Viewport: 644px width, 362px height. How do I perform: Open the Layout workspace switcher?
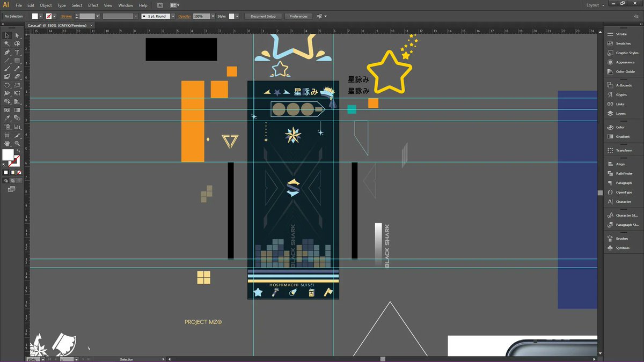pos(595,5)
